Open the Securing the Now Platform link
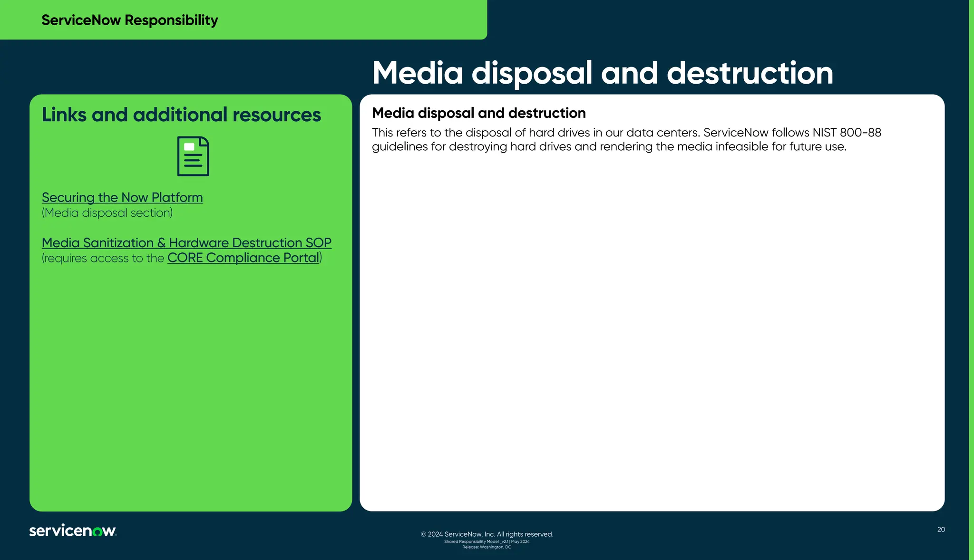The width and height of the screenshot is (974, 560). [x=122, y=197]
